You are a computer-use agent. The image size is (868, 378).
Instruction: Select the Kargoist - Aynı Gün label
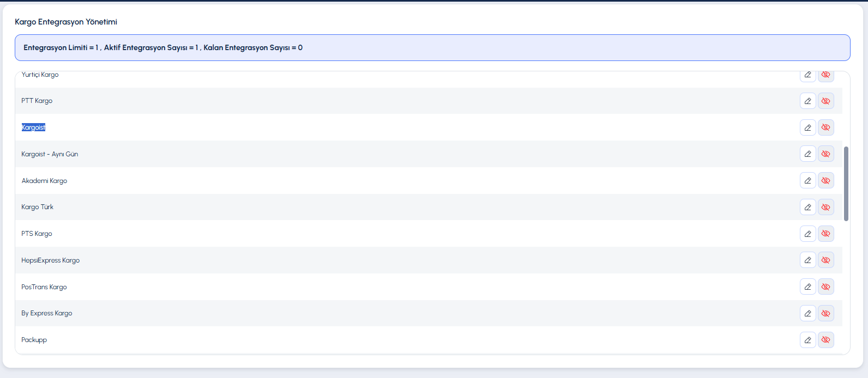pyautogui.click(x=50, y=154)
